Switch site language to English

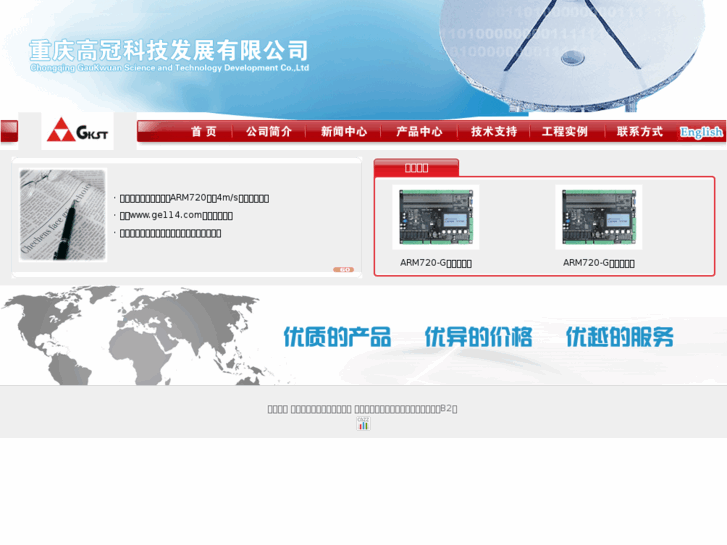(x=701, y=132)
